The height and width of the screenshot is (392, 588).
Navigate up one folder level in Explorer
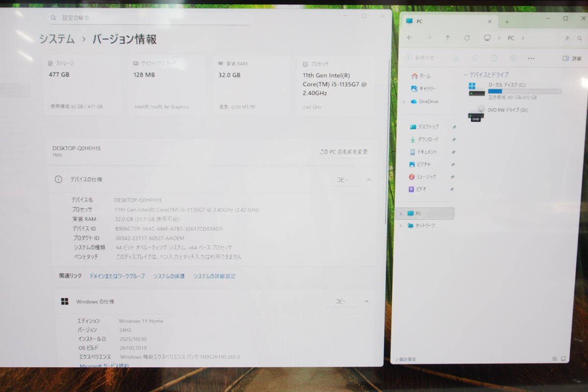pyautogui.click(x=447, y=38)
